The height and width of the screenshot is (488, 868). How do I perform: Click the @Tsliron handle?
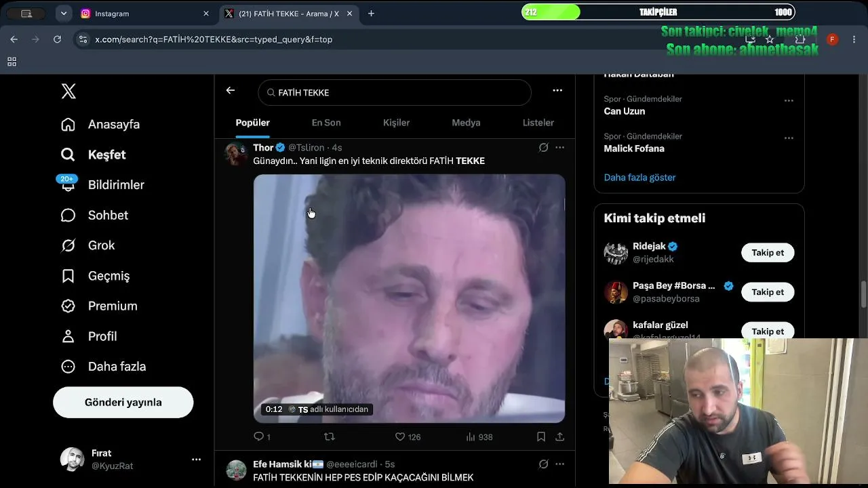coord(307,148)
